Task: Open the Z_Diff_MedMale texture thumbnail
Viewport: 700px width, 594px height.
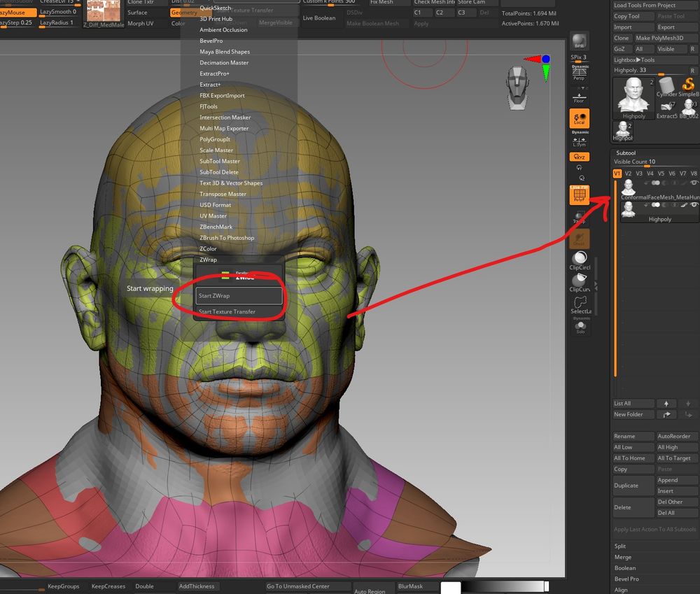Action: pyautogui.click(x=104, y=13)
